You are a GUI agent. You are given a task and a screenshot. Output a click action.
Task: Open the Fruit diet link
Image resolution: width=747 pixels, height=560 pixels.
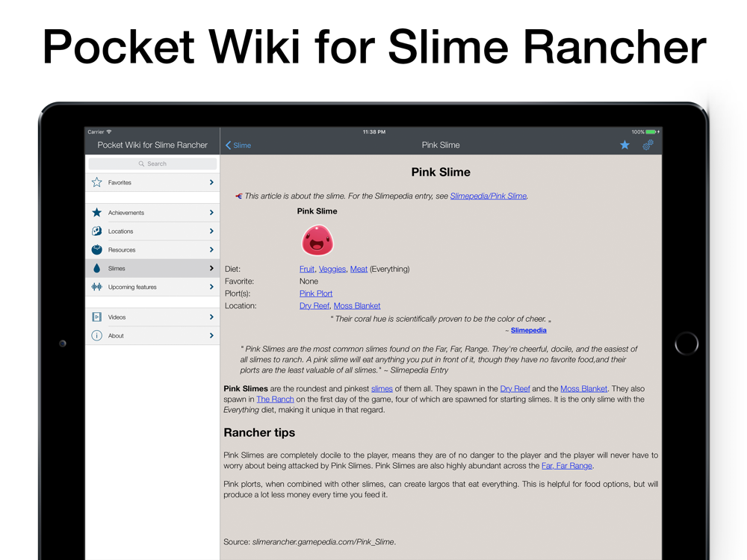(x=307, y=269)
